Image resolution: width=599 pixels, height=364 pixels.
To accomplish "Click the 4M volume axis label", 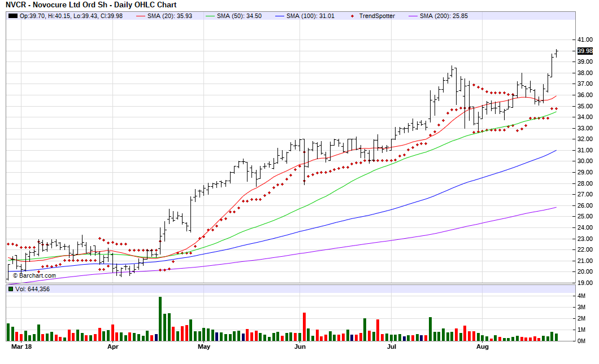I will coord(581,296).
